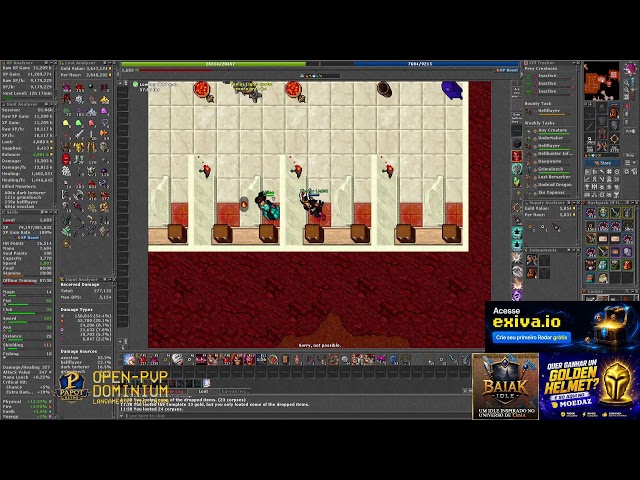Click golden armor in Loot Analyser
This screenshot has width=640, height=480.
[79, 147]
